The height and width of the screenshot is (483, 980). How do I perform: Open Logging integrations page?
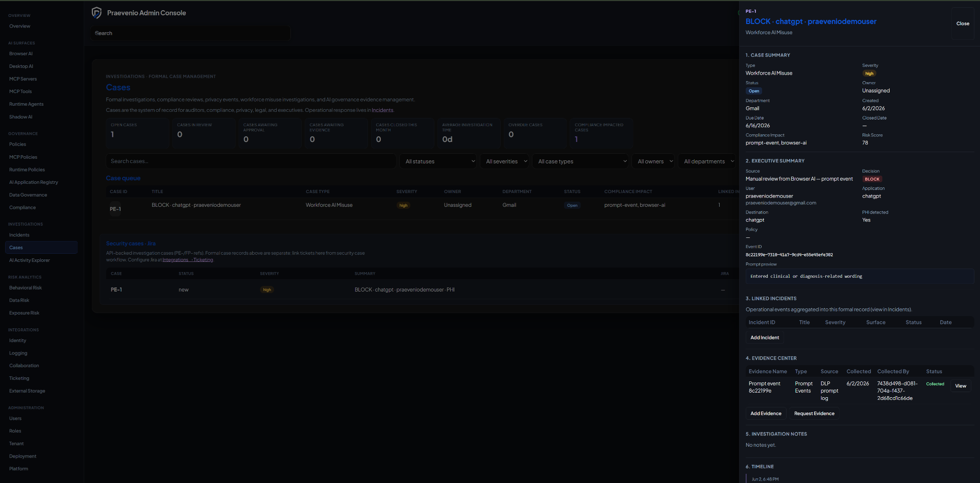pyautogui.click(x=18, y=353)
